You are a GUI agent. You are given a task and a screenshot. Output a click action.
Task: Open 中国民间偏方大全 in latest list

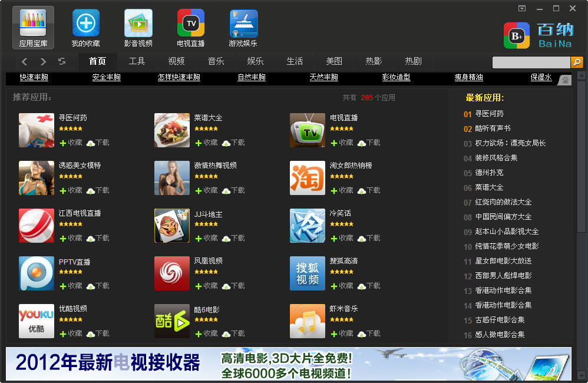coord(503,217)
